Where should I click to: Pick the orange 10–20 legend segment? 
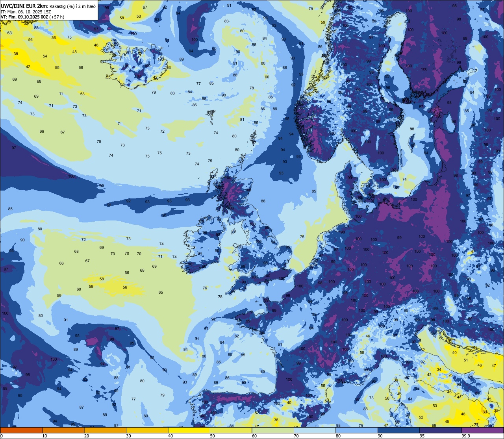[63, 430]
